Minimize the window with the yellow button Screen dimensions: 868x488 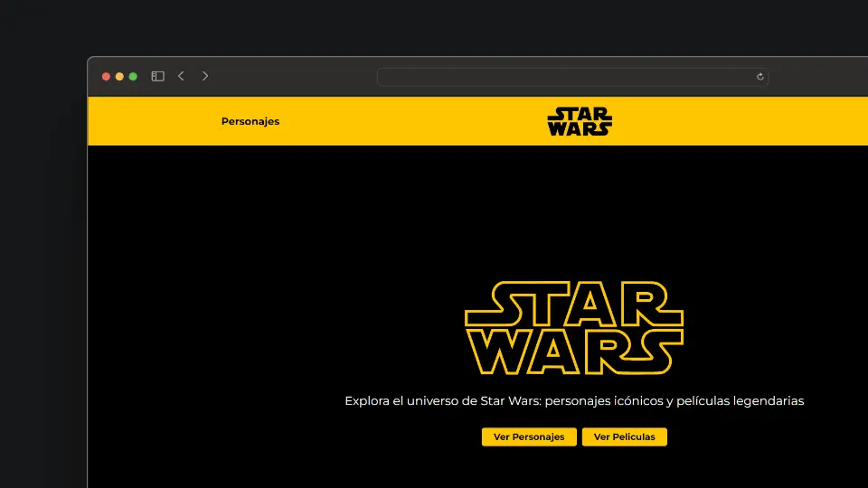[x=119, y=76]
